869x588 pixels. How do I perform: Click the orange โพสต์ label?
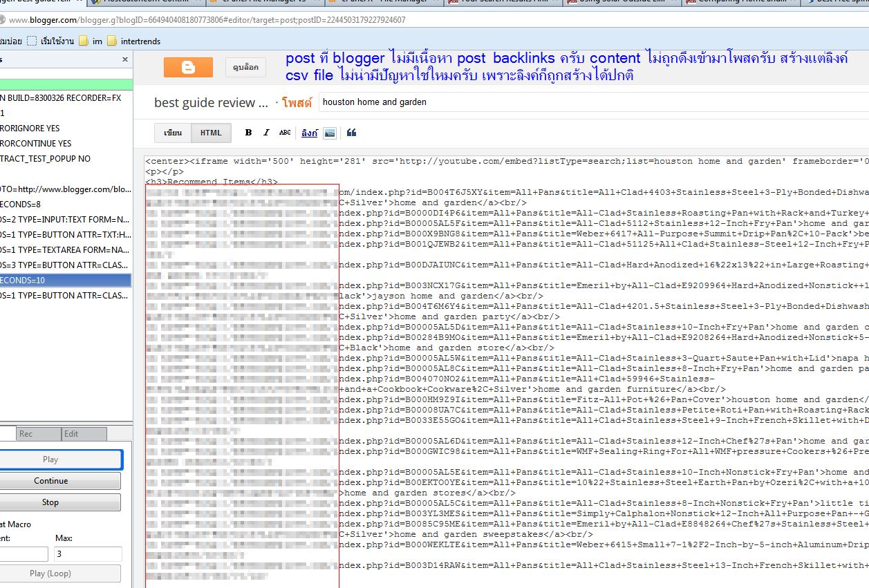pos(298,102)
